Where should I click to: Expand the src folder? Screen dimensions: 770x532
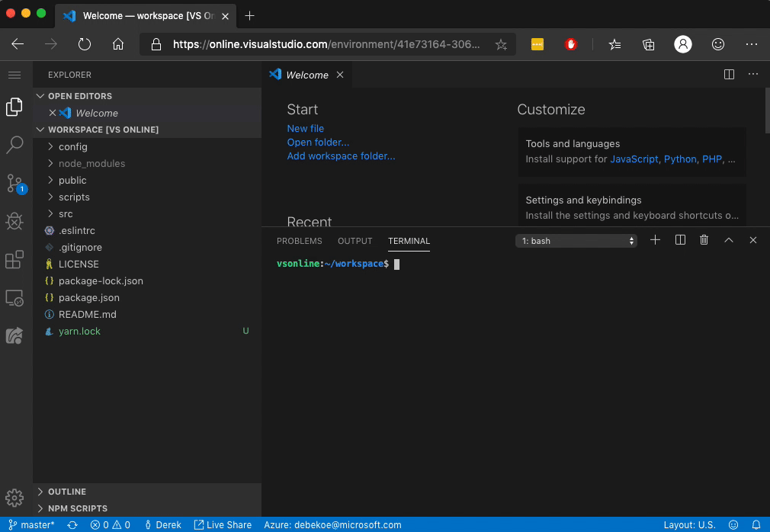147,213
